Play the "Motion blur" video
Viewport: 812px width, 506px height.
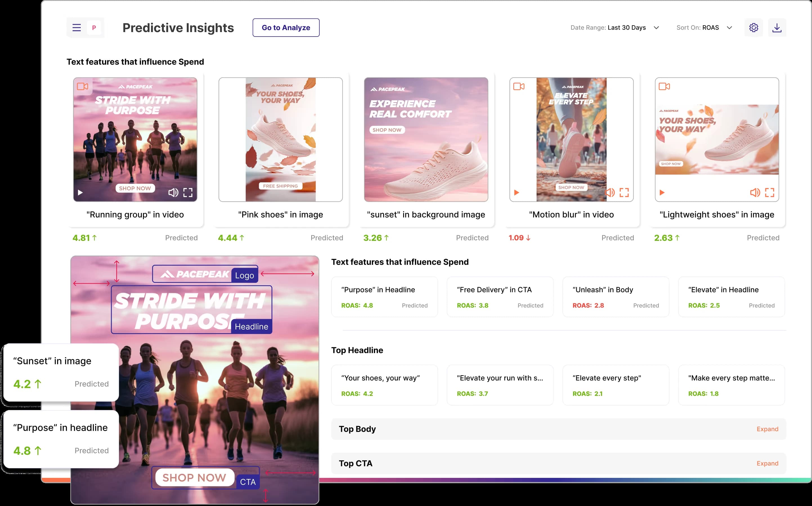(517, 192)
